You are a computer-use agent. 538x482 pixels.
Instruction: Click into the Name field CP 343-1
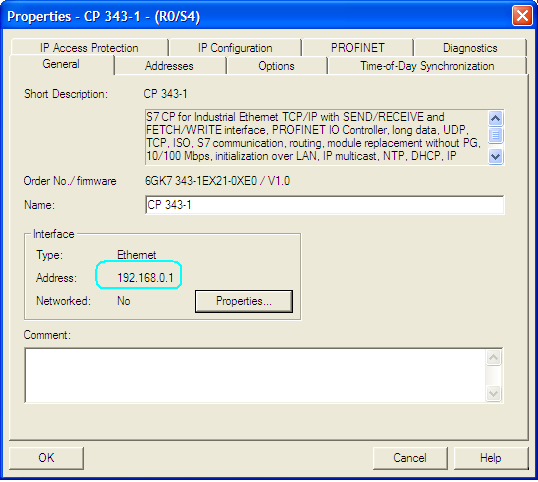325,205
